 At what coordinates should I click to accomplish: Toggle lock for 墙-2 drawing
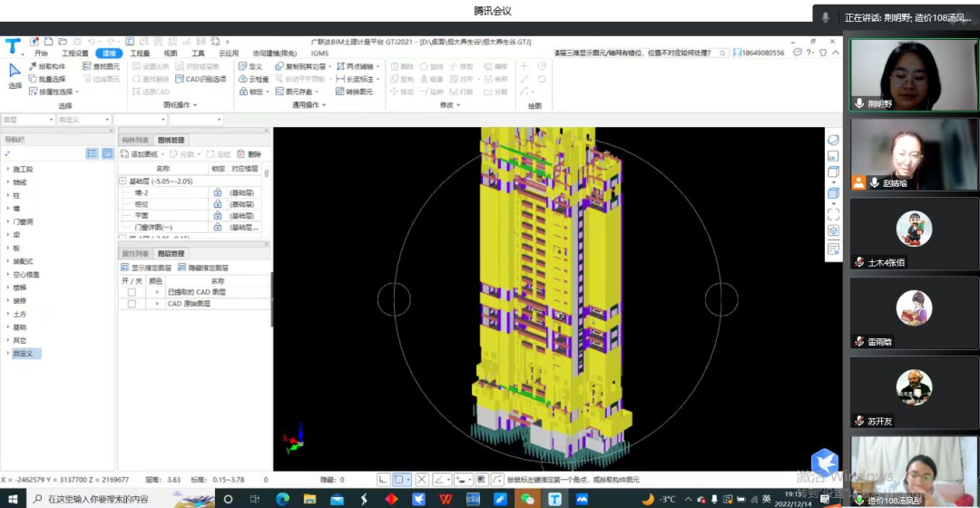click(218, 192)
